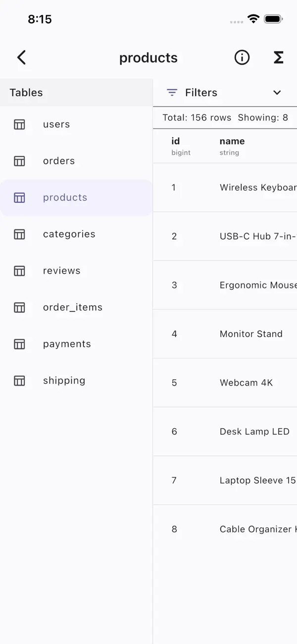Switch to the payments table
The image size is (297, 644).
(67, 344)
